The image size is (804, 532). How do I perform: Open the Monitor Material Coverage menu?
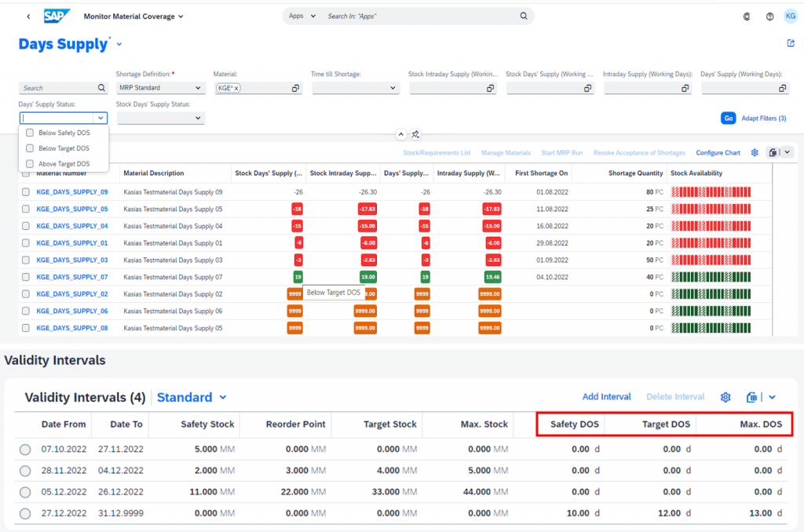(133, 16)
